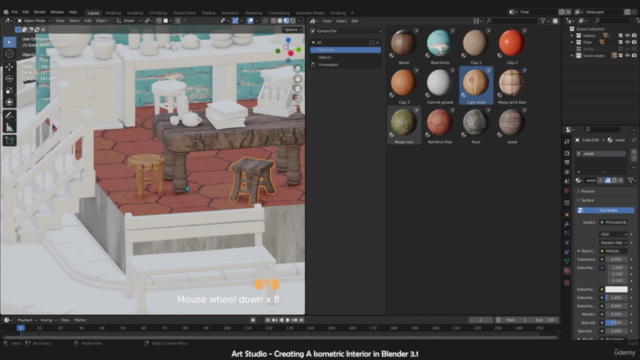Image resolution: width=640 pixels, height=360 pixels.
Task: Adjust the Specular value slider
Action: [x=616, y=322]
